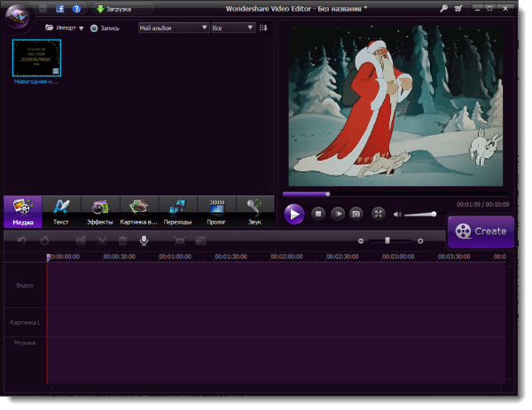Open the Импорт dropdown
The height and width of the screenshot is (410, 532).
pyautogui.click(x=65, y=28)
